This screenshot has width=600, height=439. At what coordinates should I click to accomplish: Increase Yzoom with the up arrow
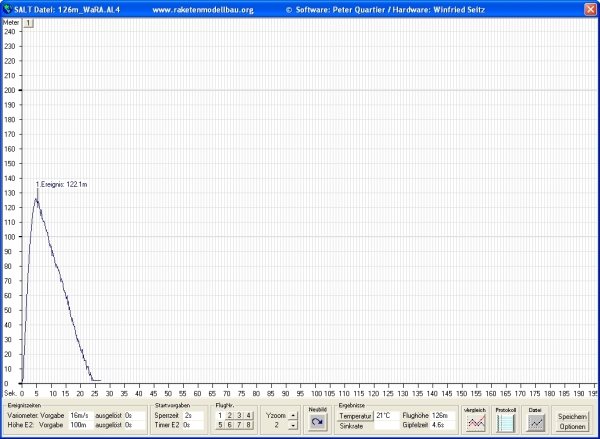293,415
